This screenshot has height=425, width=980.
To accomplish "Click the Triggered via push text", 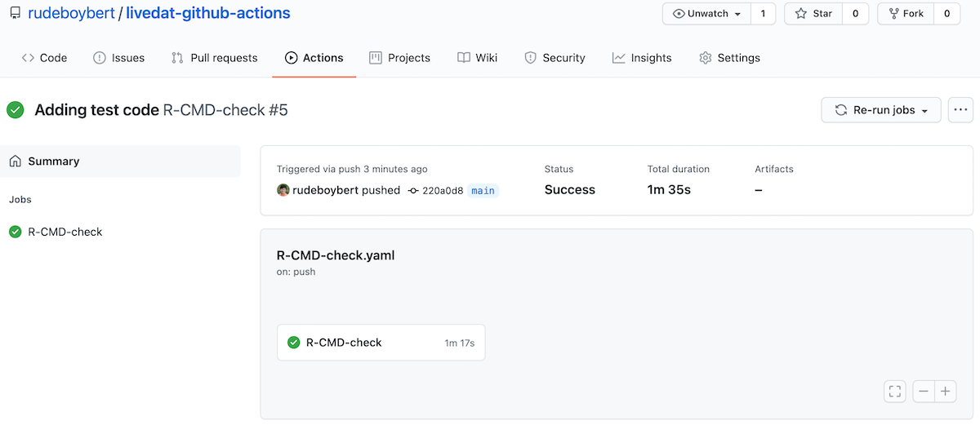I will [352, 169].
